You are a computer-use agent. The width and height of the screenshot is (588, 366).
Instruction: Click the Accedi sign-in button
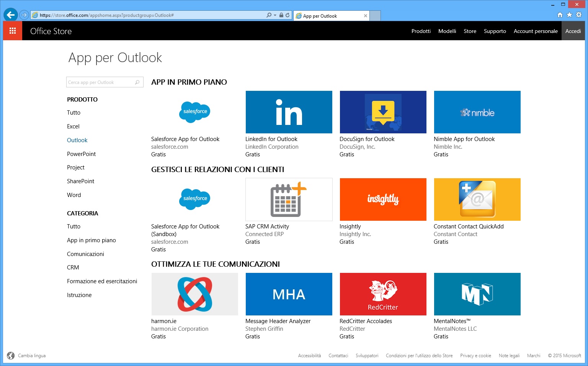click(573, 31)
